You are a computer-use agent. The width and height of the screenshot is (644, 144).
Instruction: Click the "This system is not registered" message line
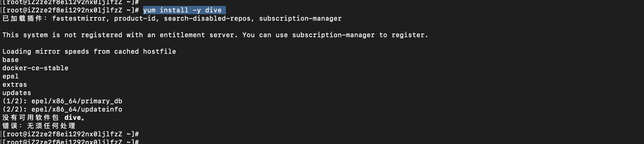215,35
